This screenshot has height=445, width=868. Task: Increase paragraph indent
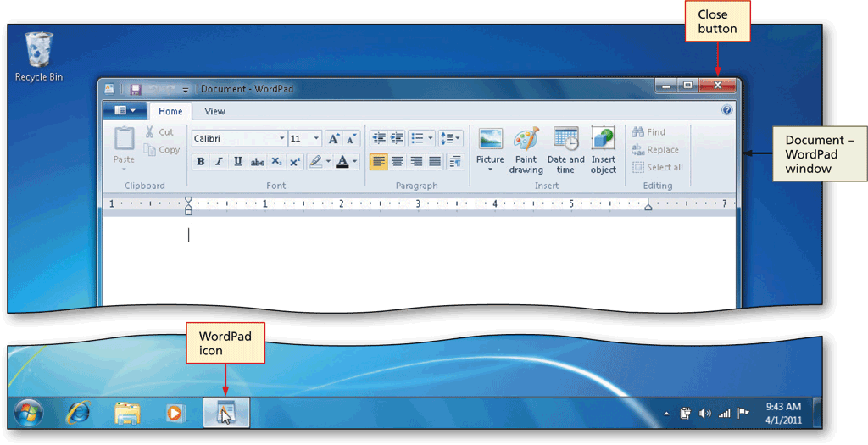click(x=397, y=138)
